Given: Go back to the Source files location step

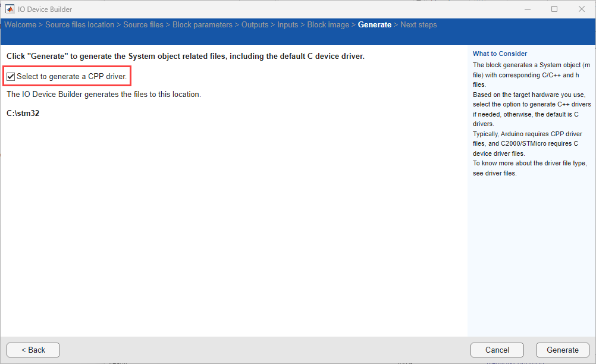Looking at the screenshot, I should 79,24.
